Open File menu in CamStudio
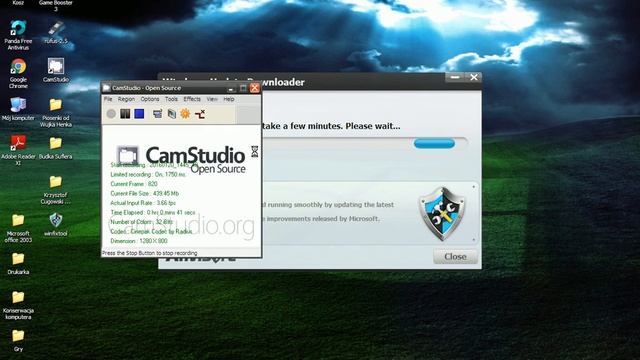The height and width of the screenshot is (360, 640). pos(108,99)
